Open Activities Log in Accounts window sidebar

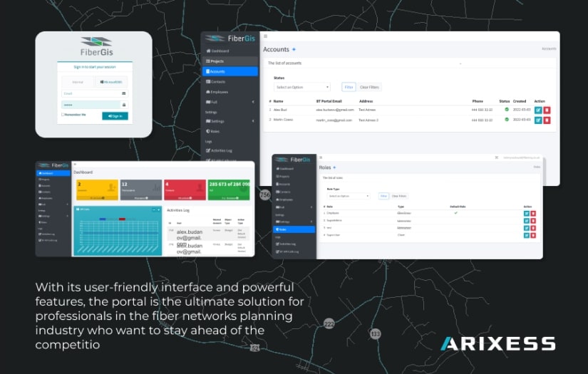click(x=230, y=150)
